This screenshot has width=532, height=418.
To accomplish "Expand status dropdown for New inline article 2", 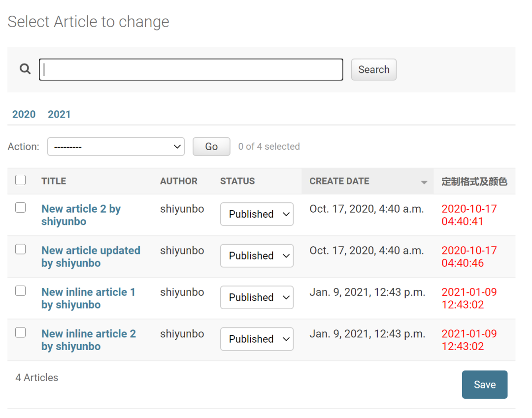I will 257,339.
